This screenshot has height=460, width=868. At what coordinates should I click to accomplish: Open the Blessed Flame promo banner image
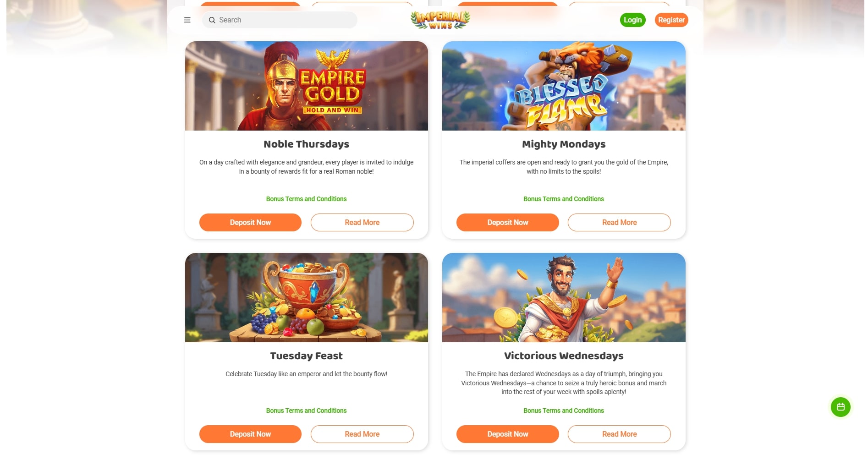(564, 86)
